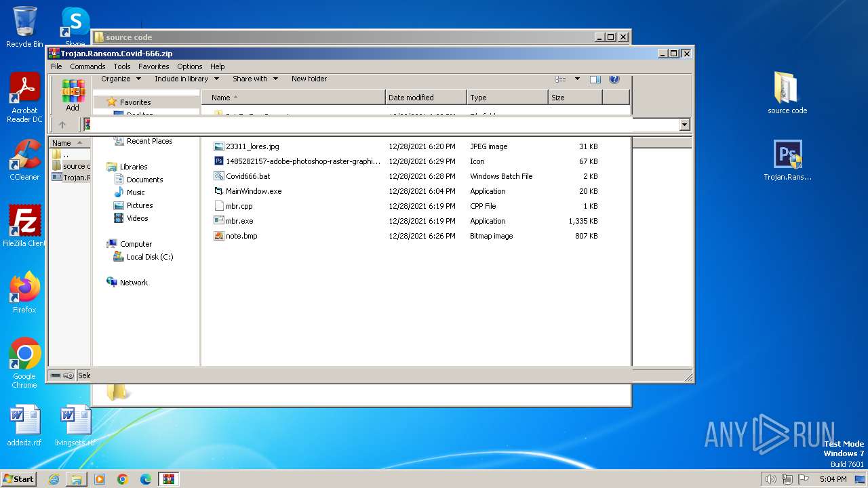Open the livingsets.rtf desktop document
The image size is (868, 488).
click(x=75, y=426)
